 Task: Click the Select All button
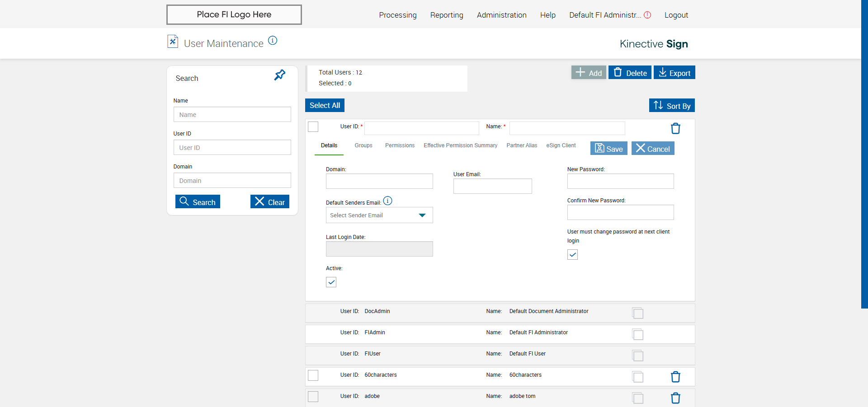(x=325, y=105)
